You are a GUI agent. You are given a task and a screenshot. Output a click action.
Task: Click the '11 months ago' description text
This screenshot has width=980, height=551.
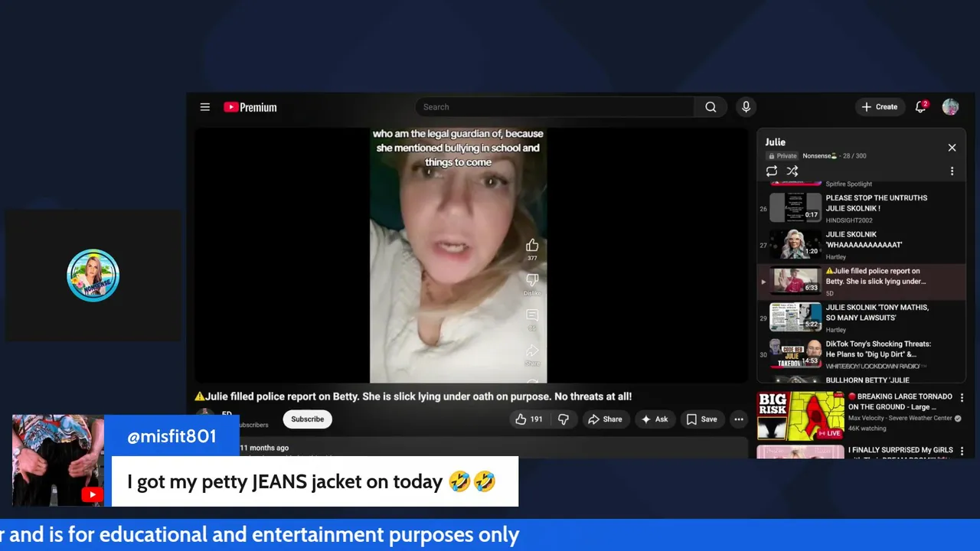click(x=264, y=448)
